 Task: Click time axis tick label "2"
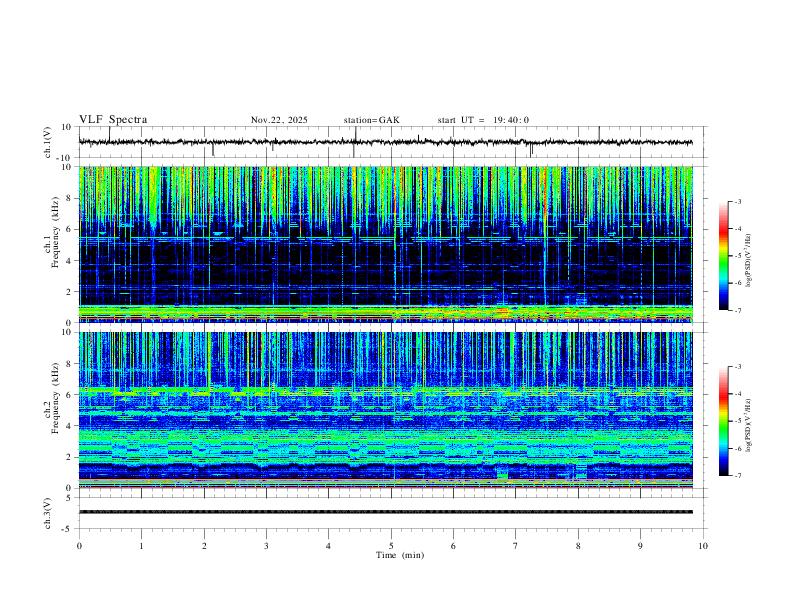point(204,546)
